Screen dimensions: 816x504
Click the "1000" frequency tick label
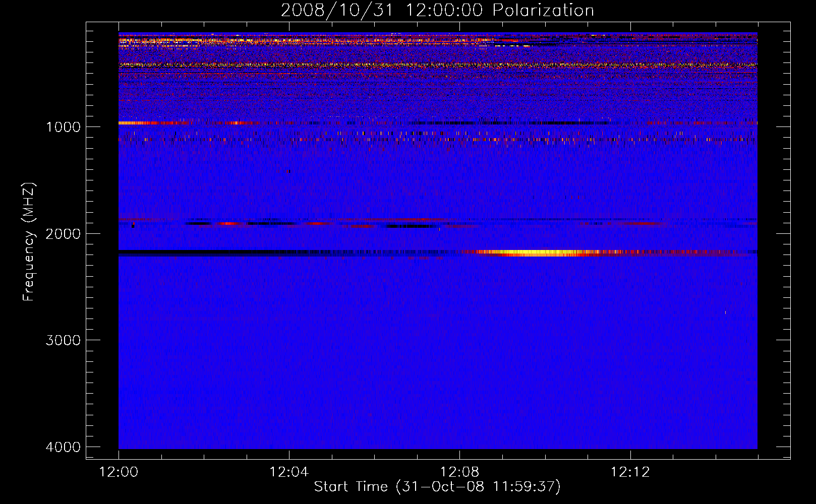tap(63, 127)
